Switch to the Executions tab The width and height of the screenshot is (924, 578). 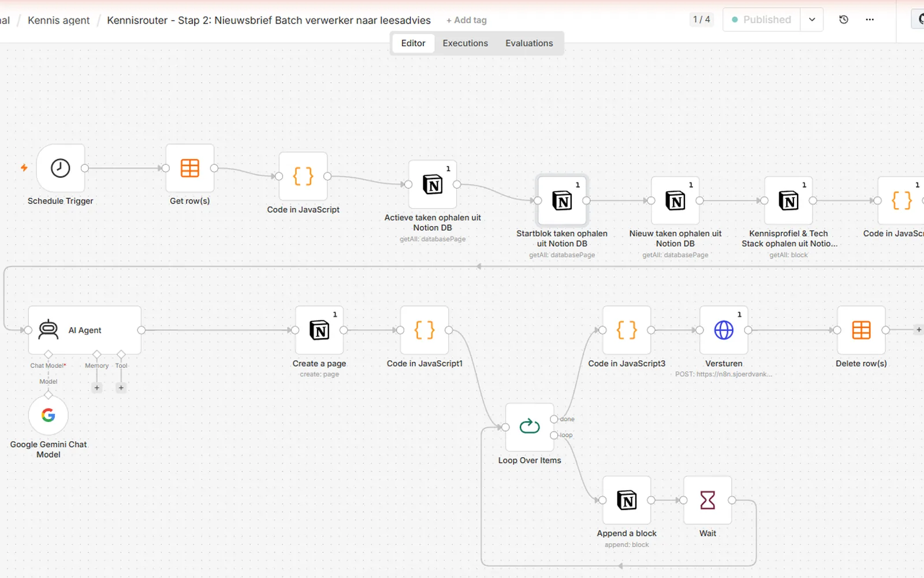coord(465,43)
